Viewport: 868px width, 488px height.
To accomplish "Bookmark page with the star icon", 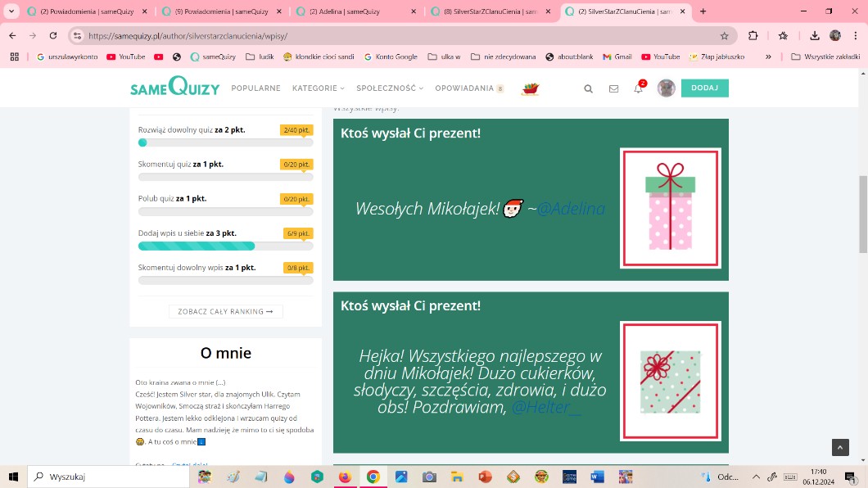I will pos(724,36).
